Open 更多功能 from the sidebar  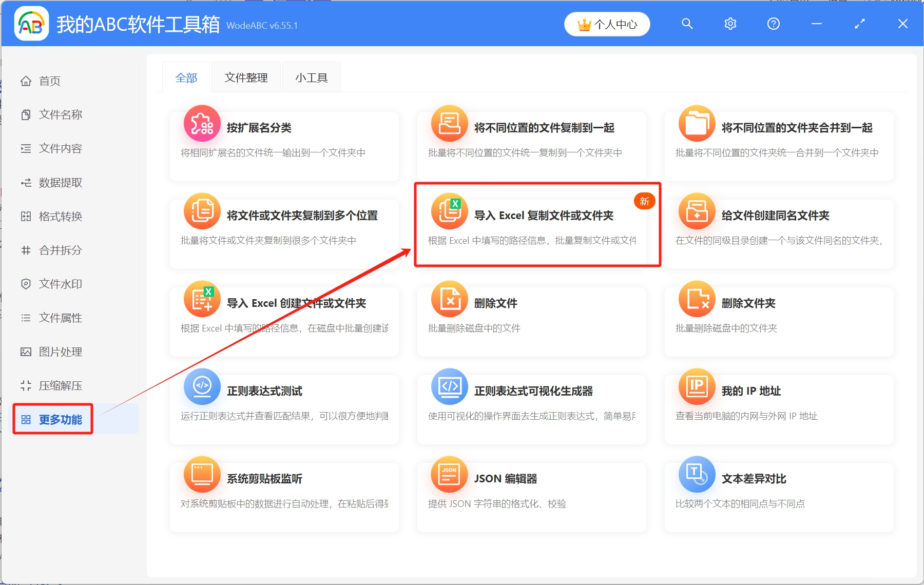point(62,419)
